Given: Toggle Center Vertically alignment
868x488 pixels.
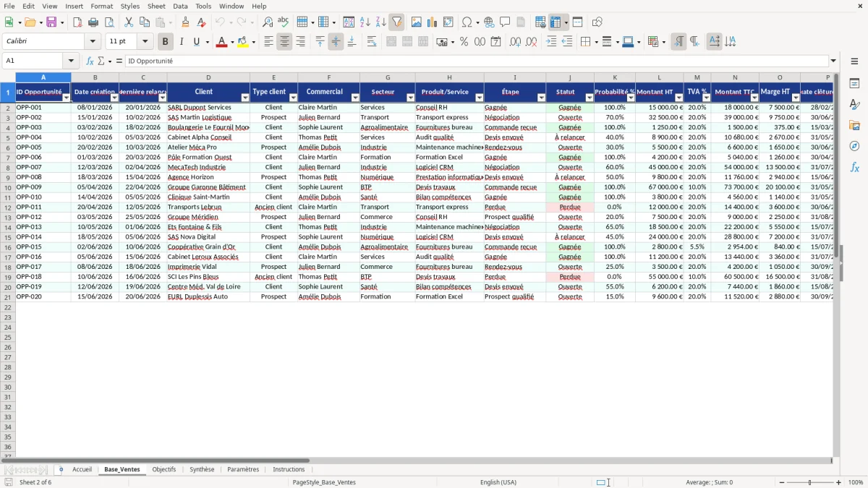Looking at the screenshot, I should click(x=336, y=42).
